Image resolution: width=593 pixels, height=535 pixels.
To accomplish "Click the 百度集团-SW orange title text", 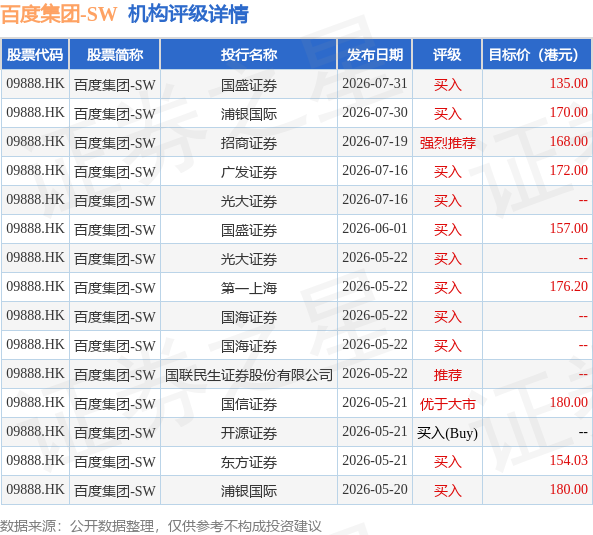I will tap(59, 14).
